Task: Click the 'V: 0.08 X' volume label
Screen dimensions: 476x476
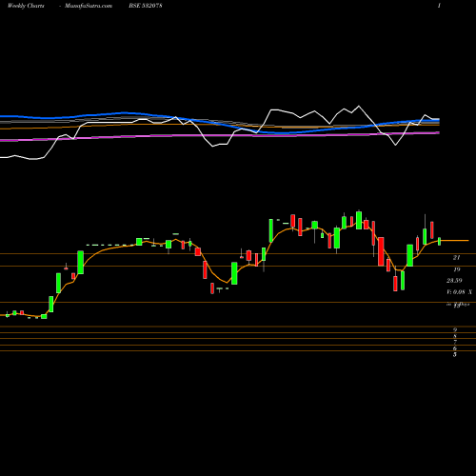Action: 459,292
